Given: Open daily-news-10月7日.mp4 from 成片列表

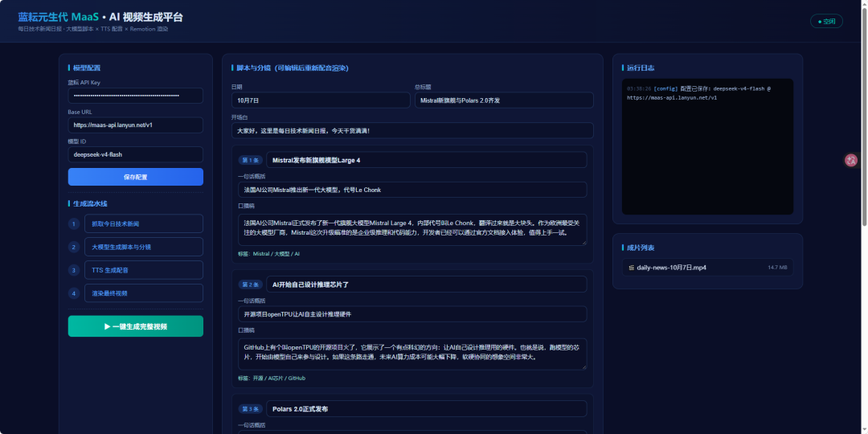Looking at the screenshot, I should tap(707, 268).
